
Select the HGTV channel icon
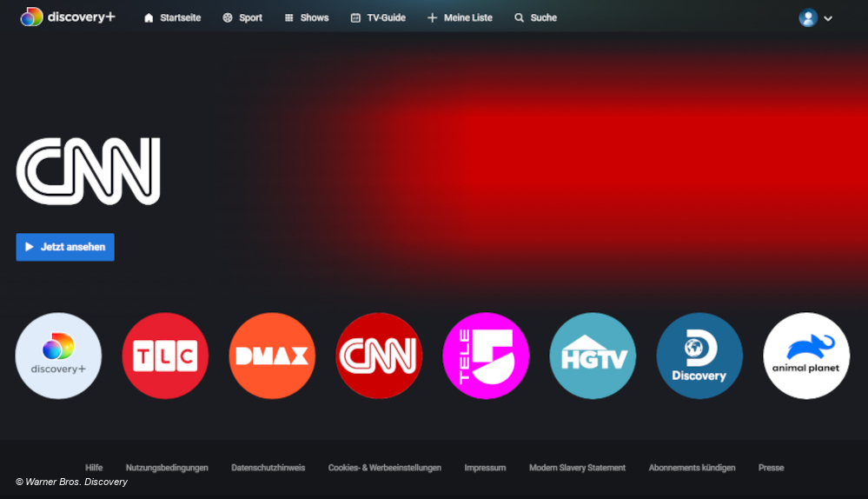[593, 356]
